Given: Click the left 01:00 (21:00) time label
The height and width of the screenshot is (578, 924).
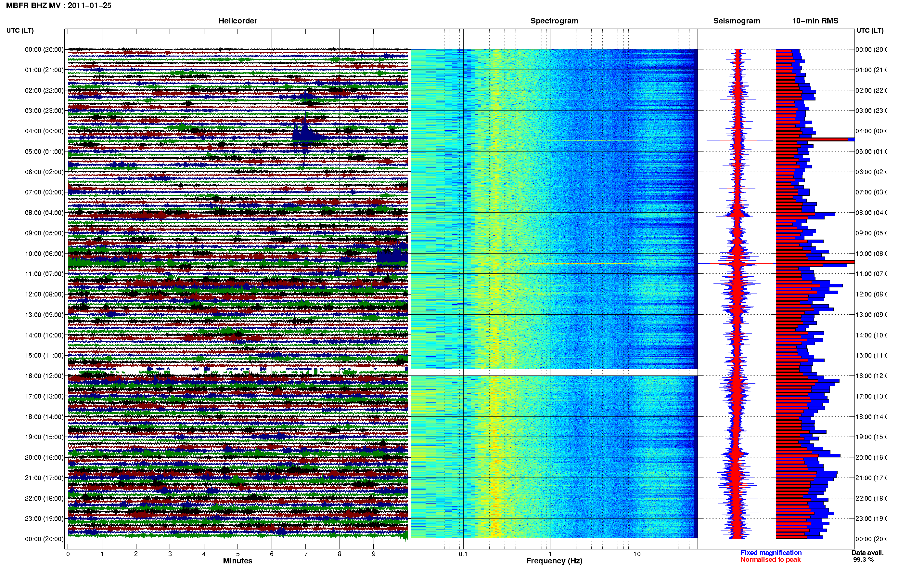Looking at the screenshot, I should (x=44, y=70).
